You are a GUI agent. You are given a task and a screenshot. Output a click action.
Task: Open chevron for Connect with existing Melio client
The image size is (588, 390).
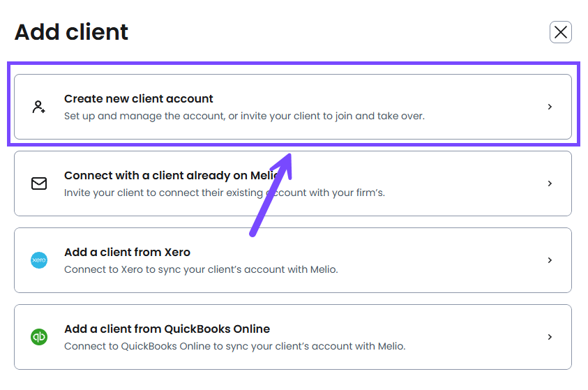pos(550,183)
